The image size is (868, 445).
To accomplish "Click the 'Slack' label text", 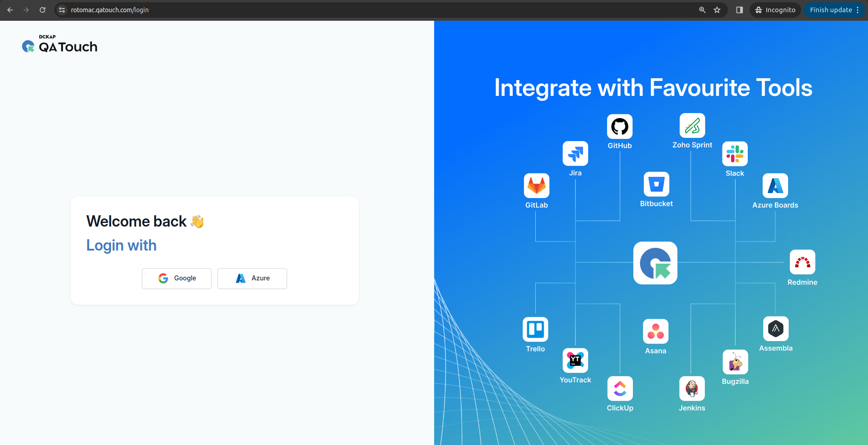I will pyautogui.click(x=735, y=174).
